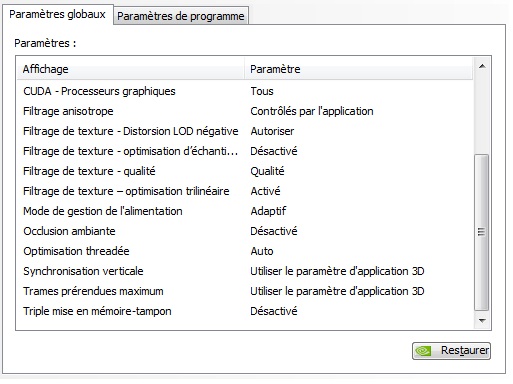
Task: Click the settings list scrollbar thumb
Action: click(482, 232)
